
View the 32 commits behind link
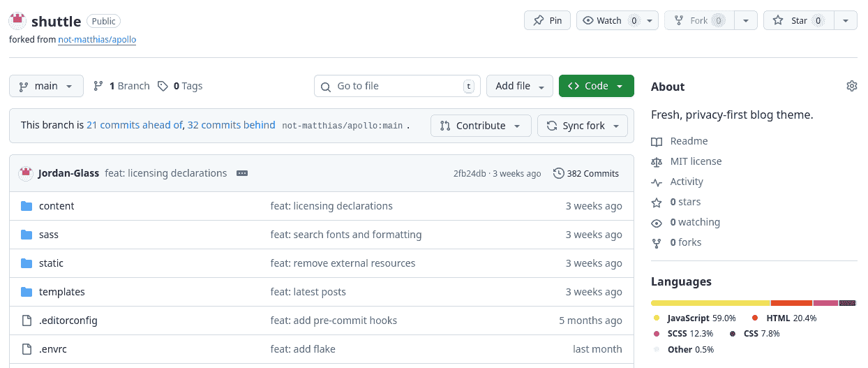pyautogui.click(x=231, y=125)
